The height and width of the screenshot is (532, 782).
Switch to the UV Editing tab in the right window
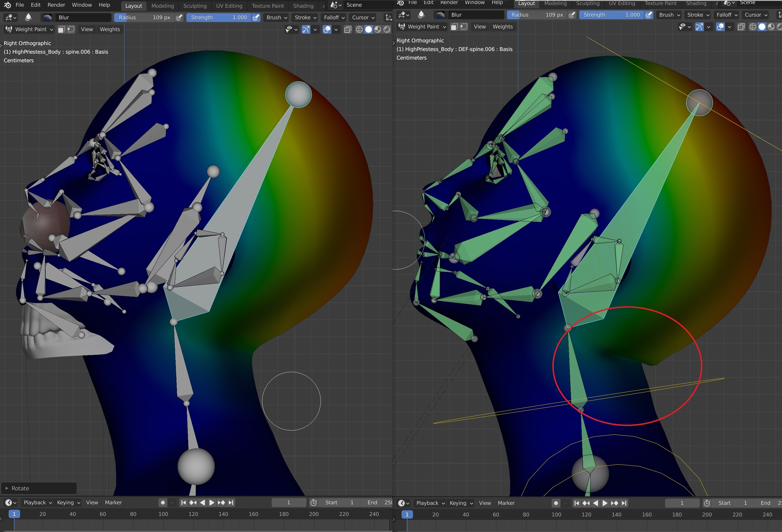[622, 3]
